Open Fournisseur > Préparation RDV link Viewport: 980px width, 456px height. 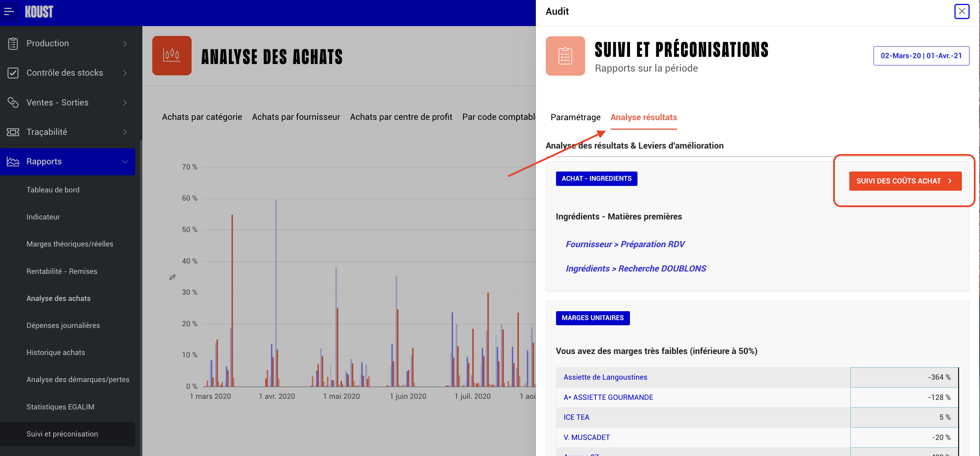coord(625,244)
